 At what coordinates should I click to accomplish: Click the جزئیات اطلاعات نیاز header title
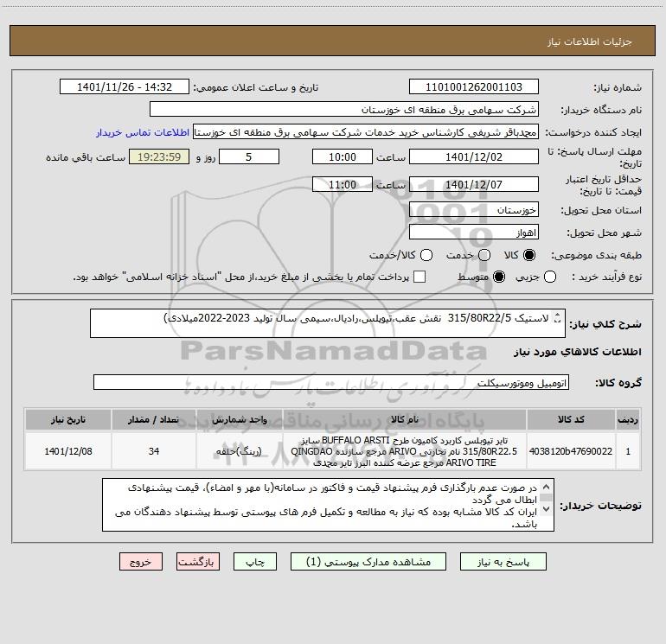pyautogui.click(x=590, y=41)
